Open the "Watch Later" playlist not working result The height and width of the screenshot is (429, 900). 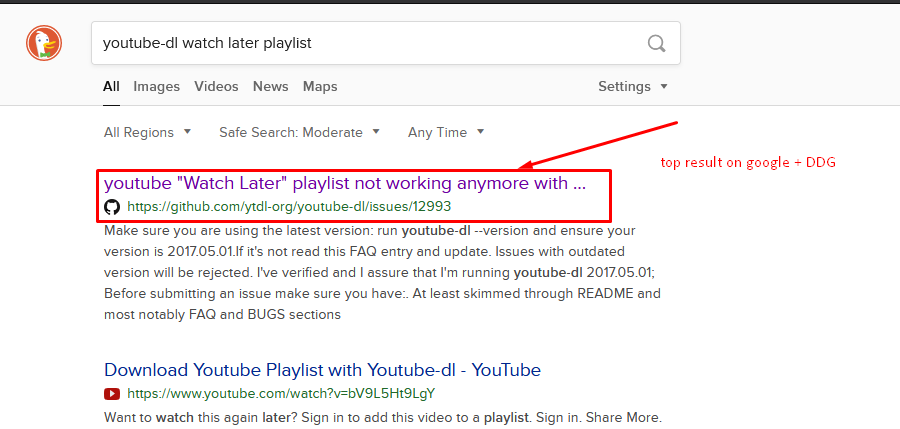(x=345, y=184)
